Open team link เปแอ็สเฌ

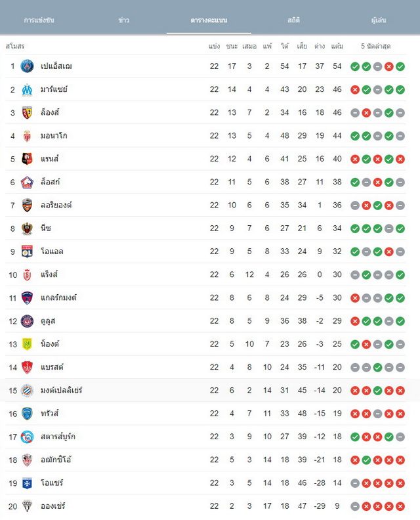pyautogui.click(x=56, y=66)
